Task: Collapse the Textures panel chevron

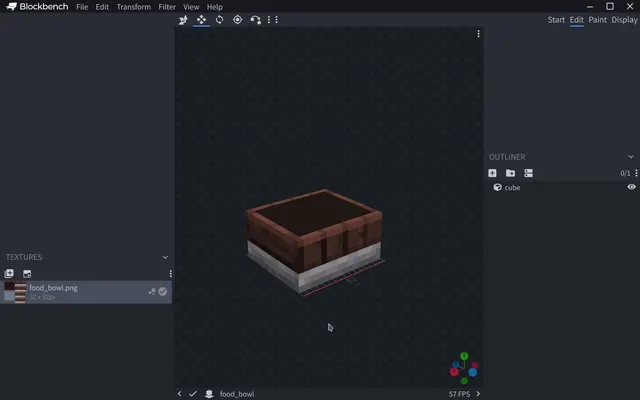Action: click(165, 257)
